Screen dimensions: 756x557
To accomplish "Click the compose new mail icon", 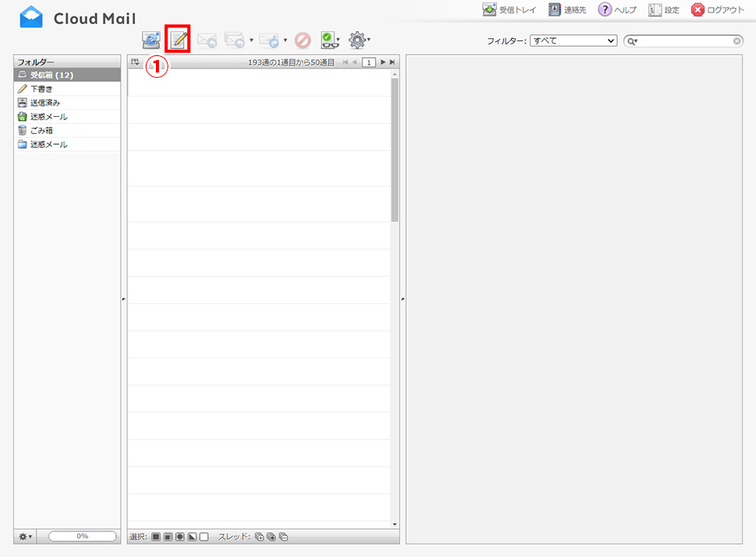I will coord(178,40).
